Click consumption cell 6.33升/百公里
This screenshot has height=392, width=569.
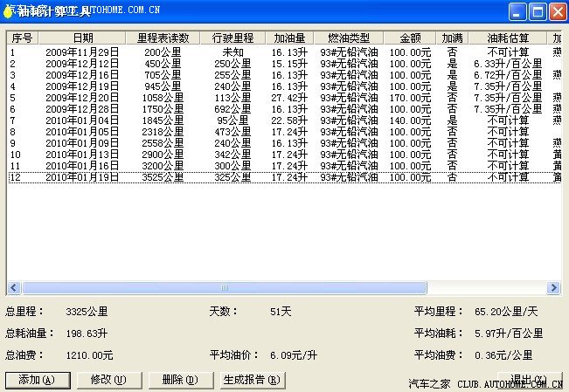508,64
